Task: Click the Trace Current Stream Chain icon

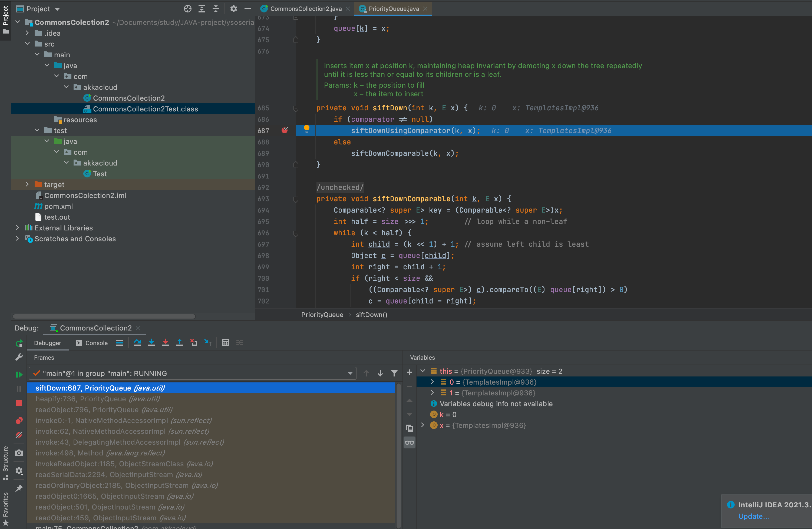Action: [240, 342]
